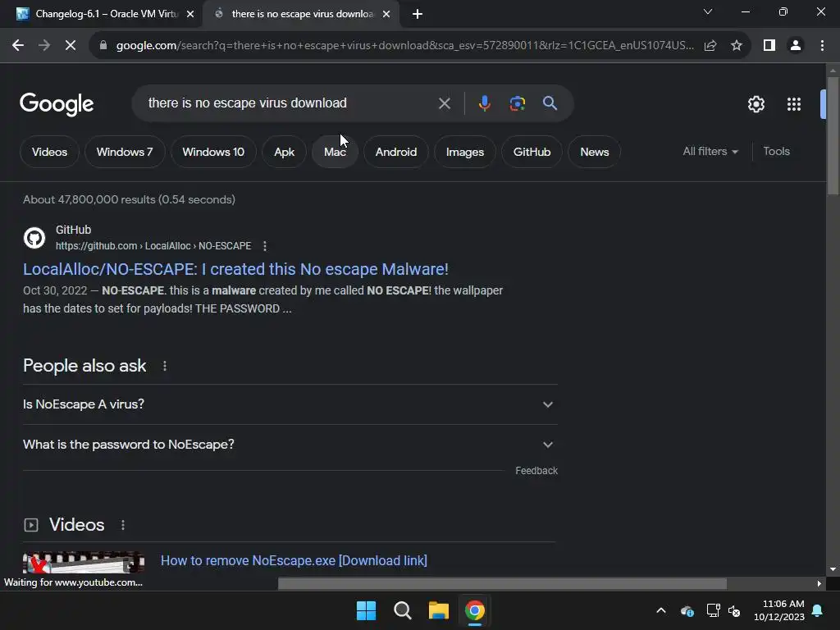Open the Windows Start menu
Screen dimensions: 840x630
[x=367, y=610]
